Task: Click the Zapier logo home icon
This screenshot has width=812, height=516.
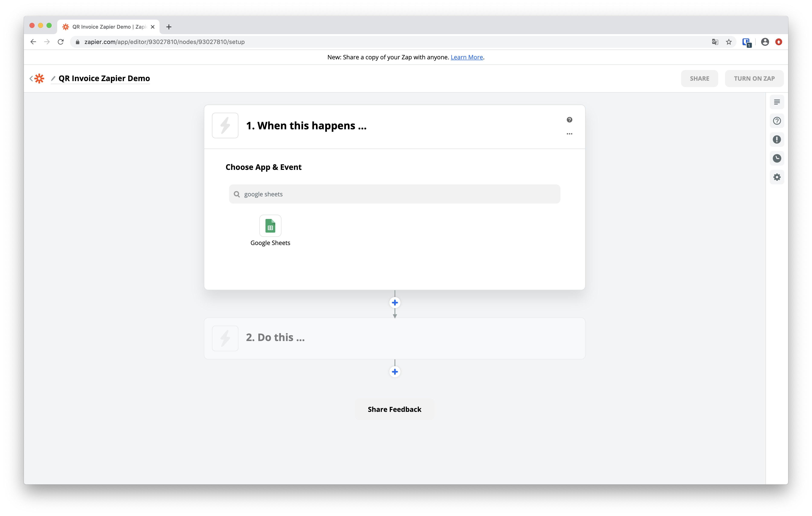Action: [x=39, y=79]
